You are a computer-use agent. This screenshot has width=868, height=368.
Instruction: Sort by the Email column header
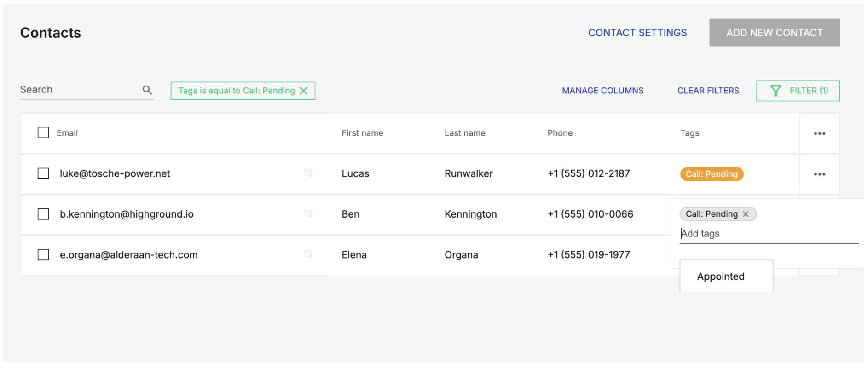(67, 133)
